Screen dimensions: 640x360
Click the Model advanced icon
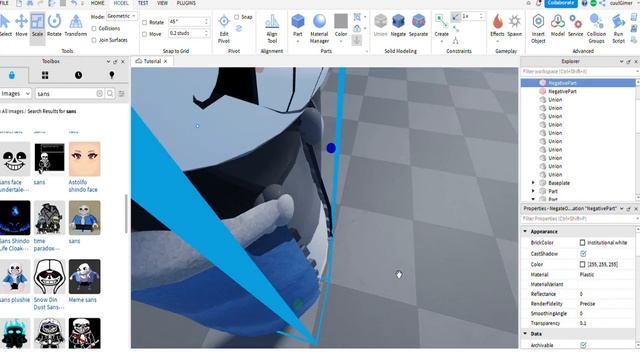point(558,25)
